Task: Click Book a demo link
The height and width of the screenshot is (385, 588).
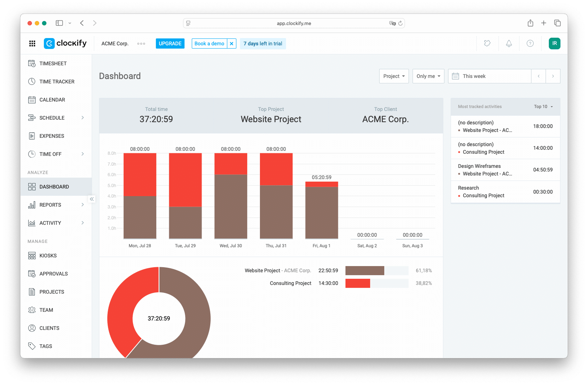Action: (x=209, y=44)
